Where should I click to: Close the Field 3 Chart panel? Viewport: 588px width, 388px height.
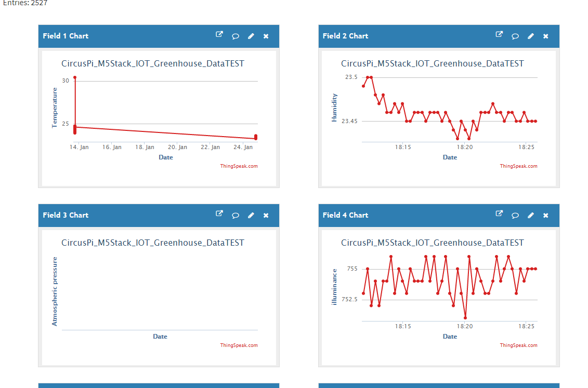click(266, 216)
